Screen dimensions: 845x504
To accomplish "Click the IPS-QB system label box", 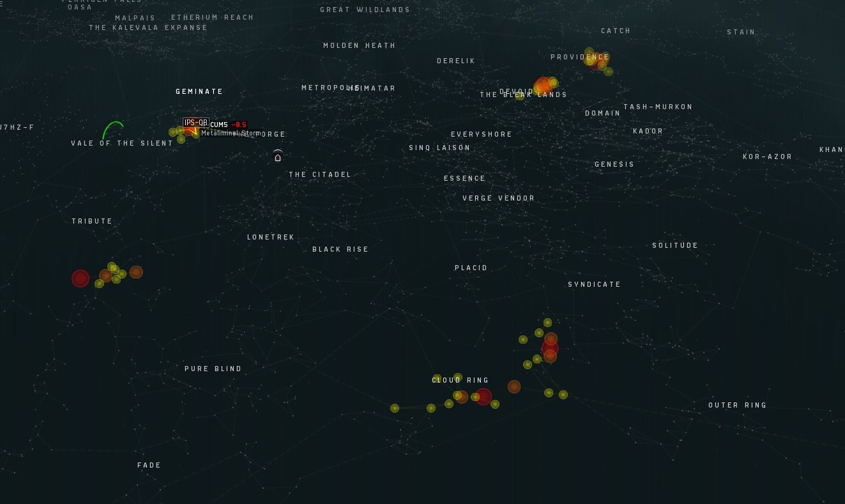I will pyautogui.click(x=195, y=123).
